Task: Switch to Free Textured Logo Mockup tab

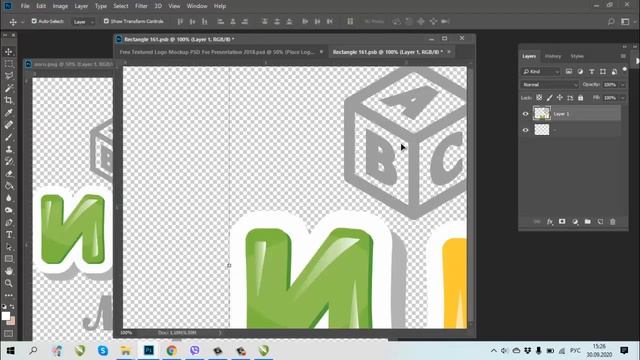Action: 217,52
